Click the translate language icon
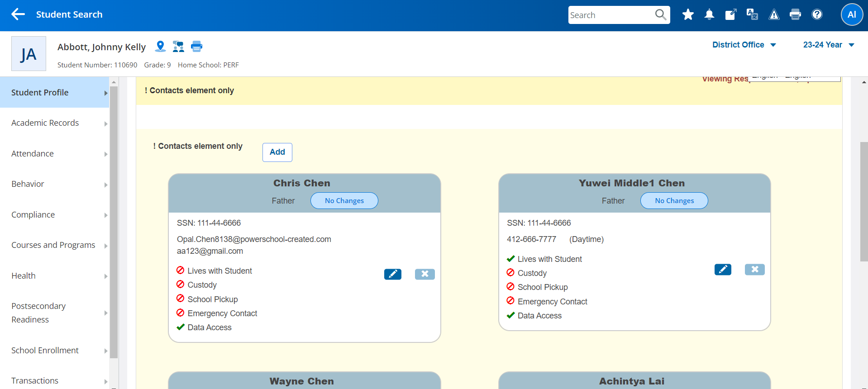 click(x=752, y=14)
